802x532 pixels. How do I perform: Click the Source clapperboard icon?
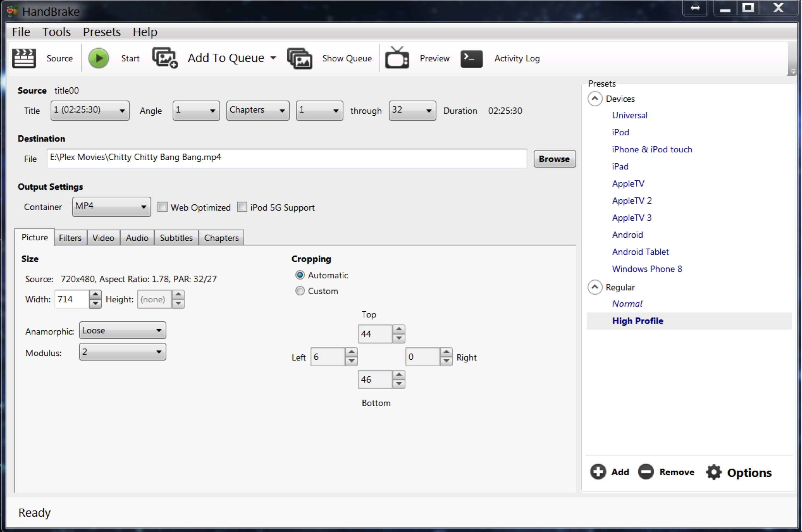click(24, 58)
